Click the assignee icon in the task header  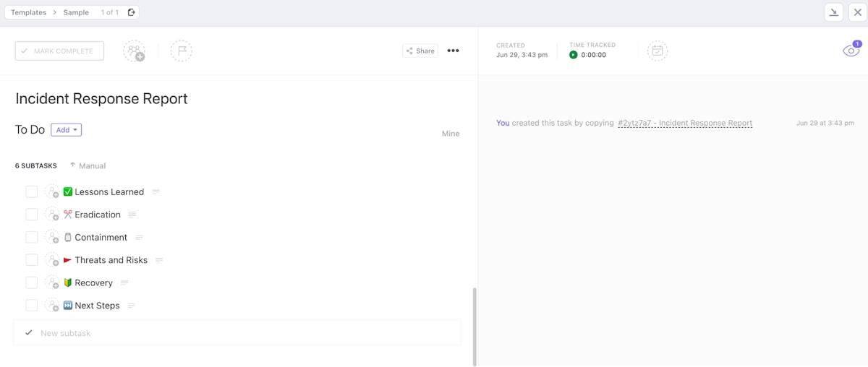click(134, 51)
